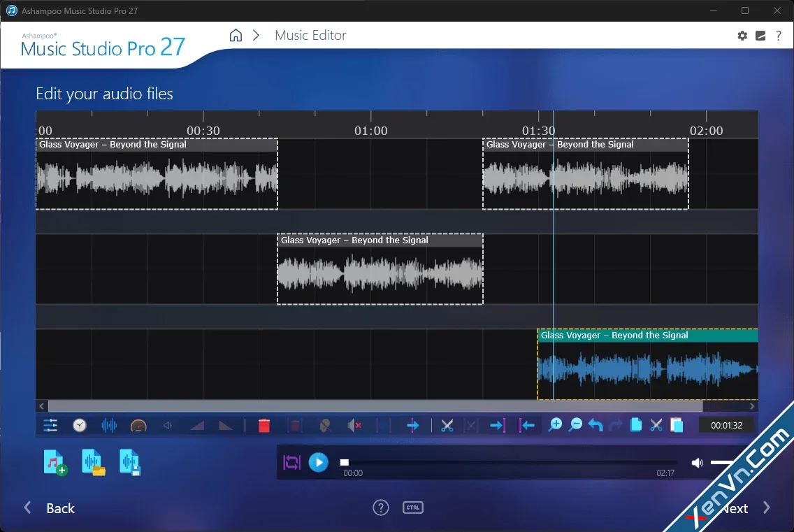Split clip with the first scissors icon
The image size is (794, 532).
coord(447,425)
